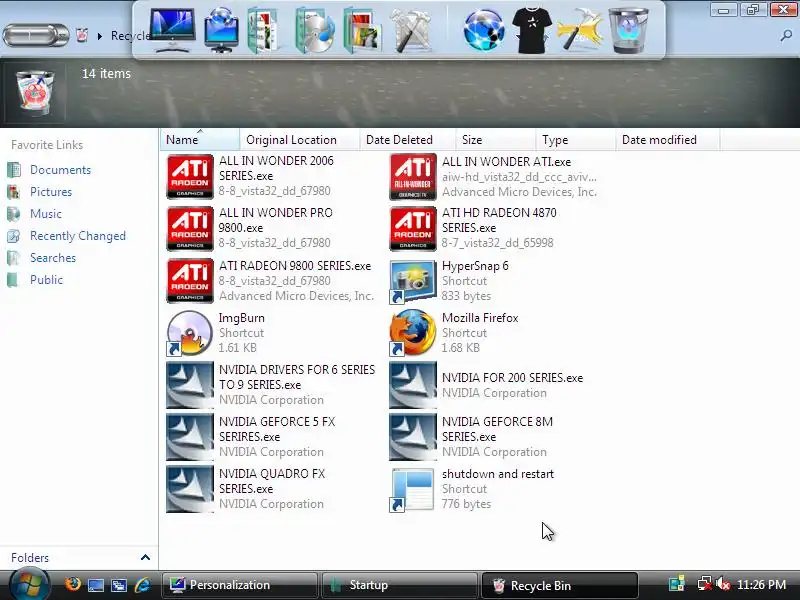Click Switch between windows quick launch icon
The image size is (800, 600).
(x=119, y=585)
